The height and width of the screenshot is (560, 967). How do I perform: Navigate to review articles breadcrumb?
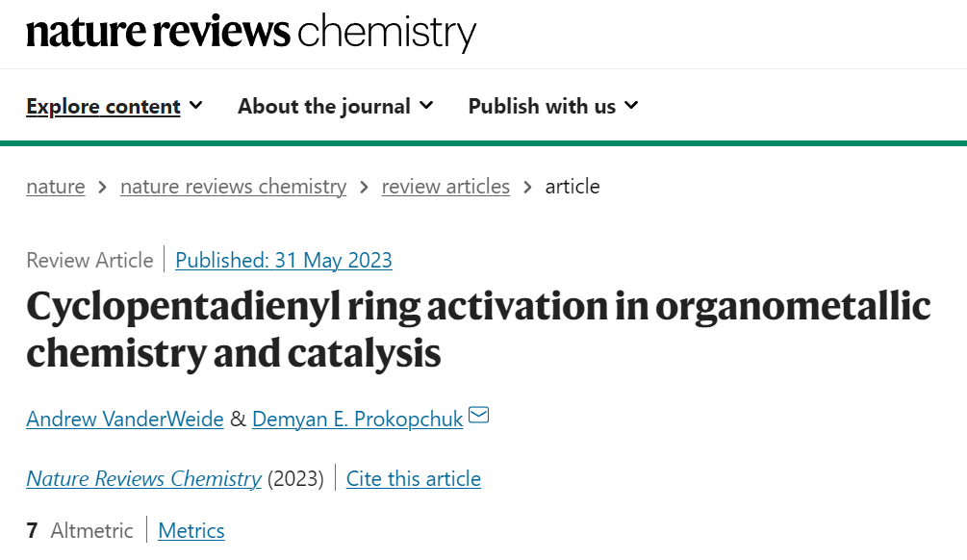pos(445,187)
